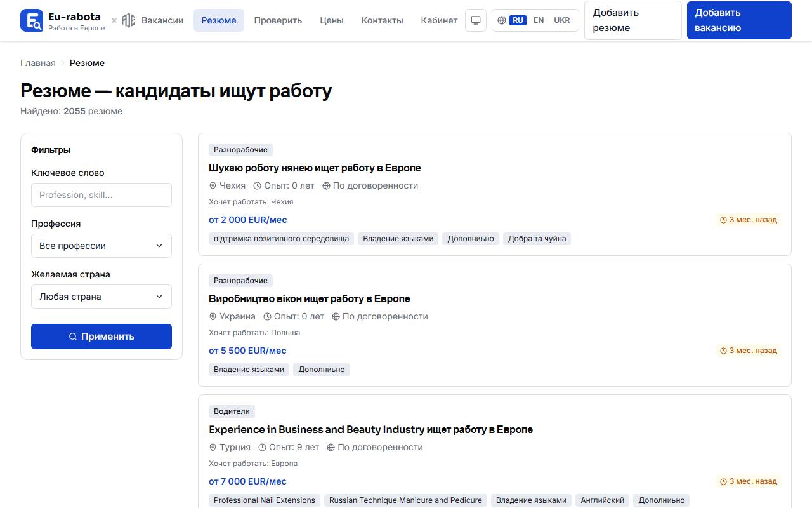This screenshot has height=508, width=812.
Task: Open the Вакансии menu item
Action: (x=162, y=20)
